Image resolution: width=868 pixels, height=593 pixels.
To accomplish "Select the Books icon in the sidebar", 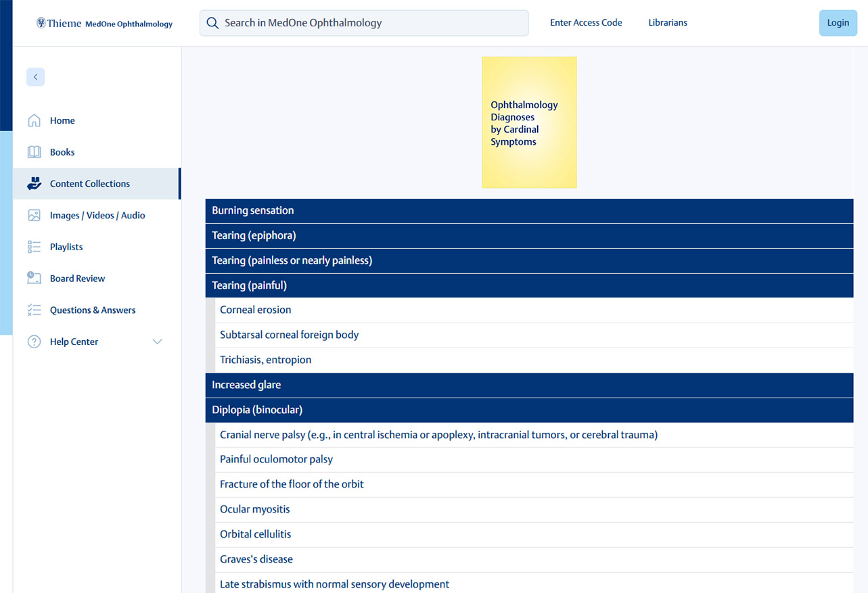I will tap(34, 151).
